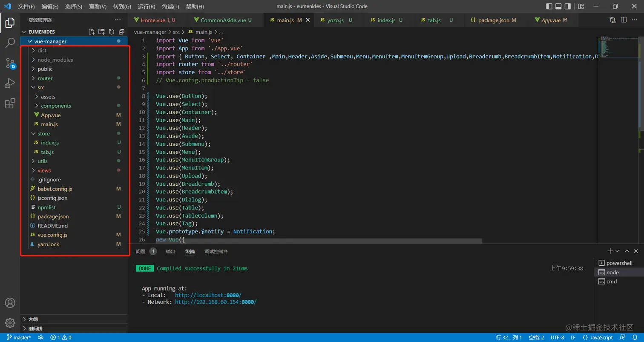Refresh the explorer tree
Screen dimensions: 644x342
(112, 32)
